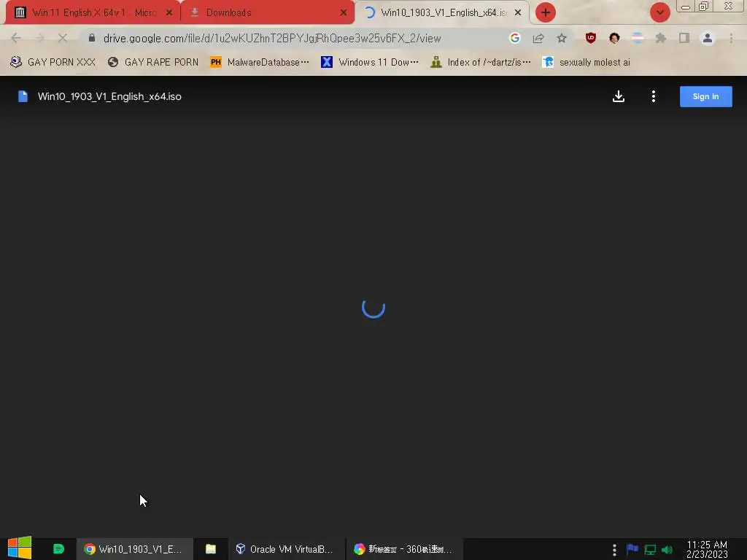Share this page using the share icon
Viewport: 747px width, 560px height.
pos(538,38)
